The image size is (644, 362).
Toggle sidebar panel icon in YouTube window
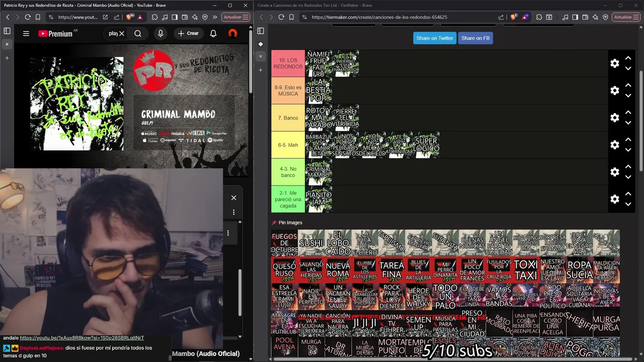pyautogui.click(x=175, y=17)
